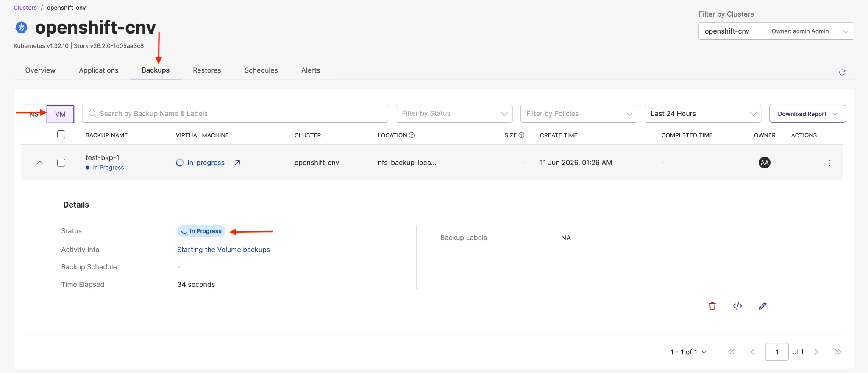Open the Applications tab

coord(98,70)
